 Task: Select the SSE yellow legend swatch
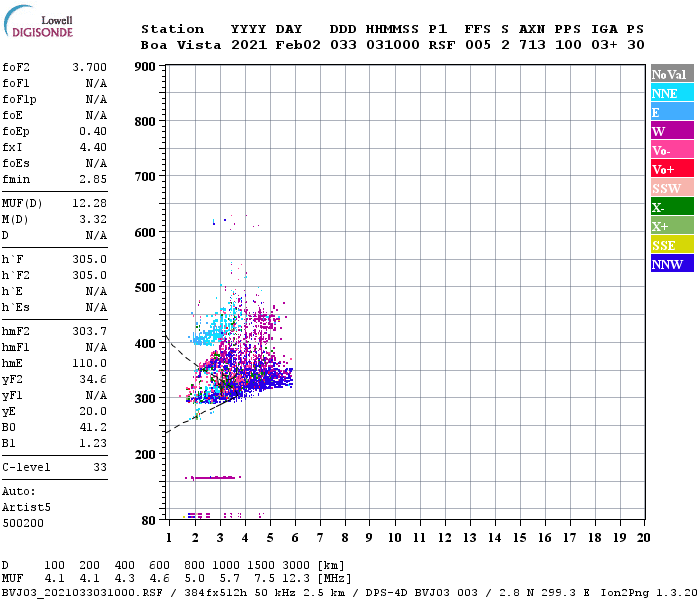tap(672, 245)
